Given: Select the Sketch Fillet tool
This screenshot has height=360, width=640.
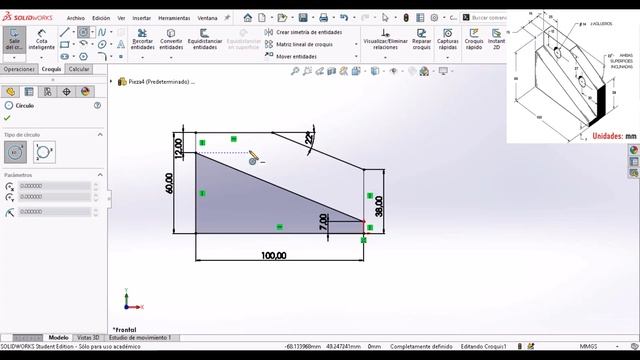Looking at the screenshot, I should 102,56.
